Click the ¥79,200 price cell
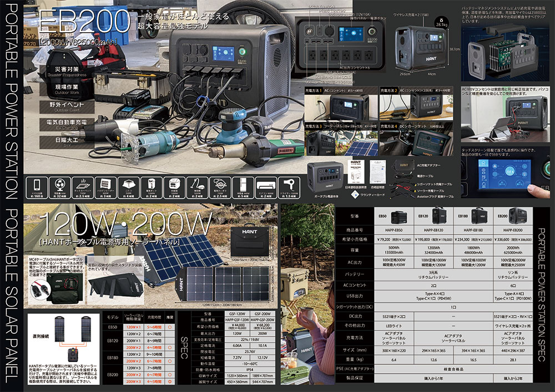Screen dimensions: 555x392 pyautogui.click(x=393, y=240)
